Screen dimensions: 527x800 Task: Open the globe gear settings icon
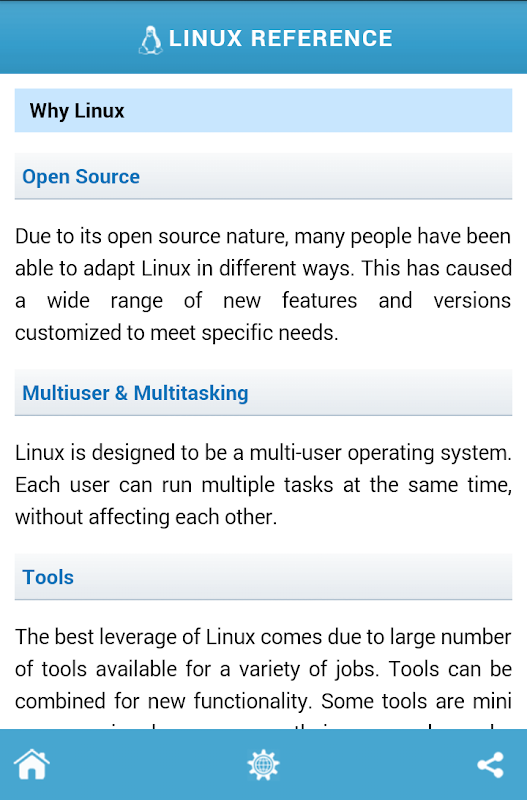click(x=263, y=764)
